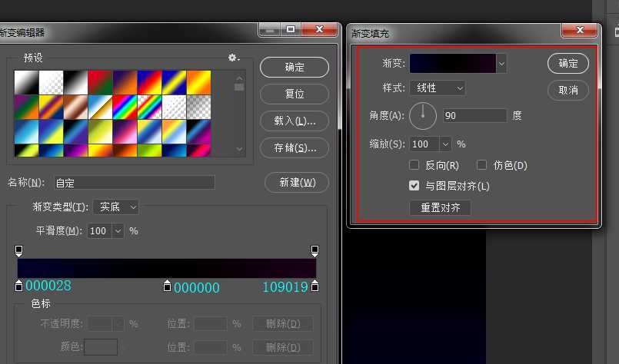Pick the red-to-green gradient preset
This screenshot has width=619, height=364.
[x=100, y=81]
